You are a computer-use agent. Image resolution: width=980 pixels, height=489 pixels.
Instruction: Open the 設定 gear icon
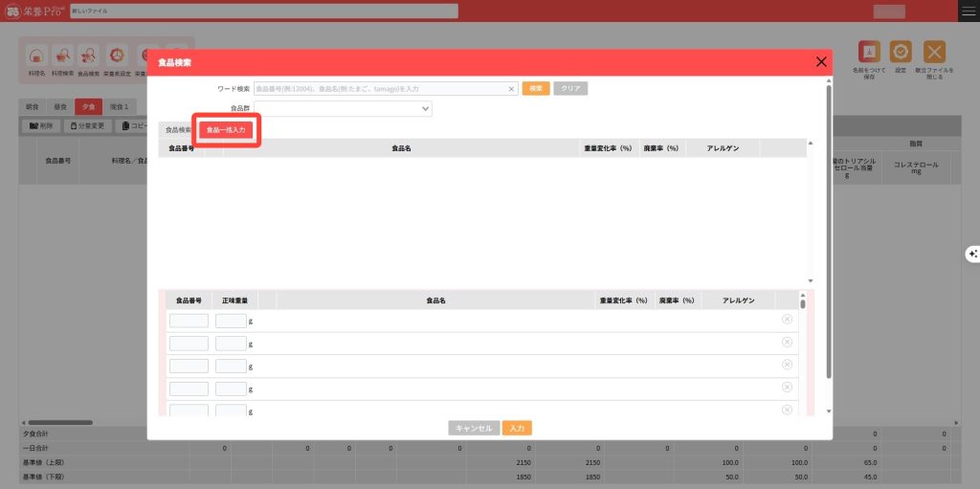pyautogui.click(x=901, y=54)
